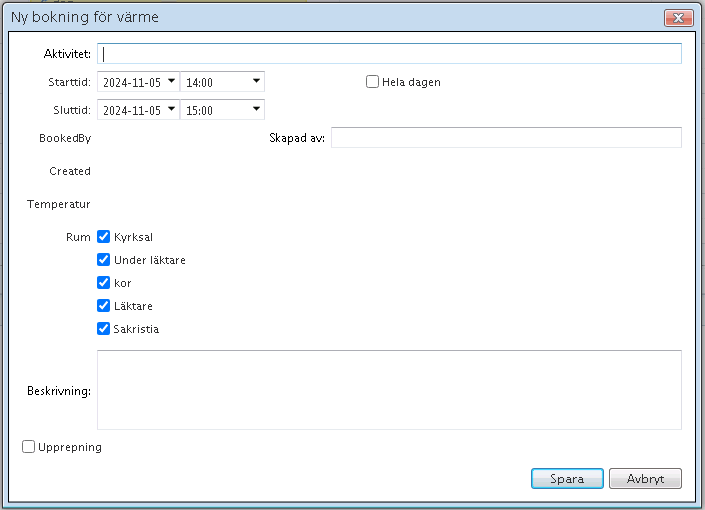Expand the Sluttid time dropdown showing 15:00
This screenshot has width=705, height=510.
point(257,110)
